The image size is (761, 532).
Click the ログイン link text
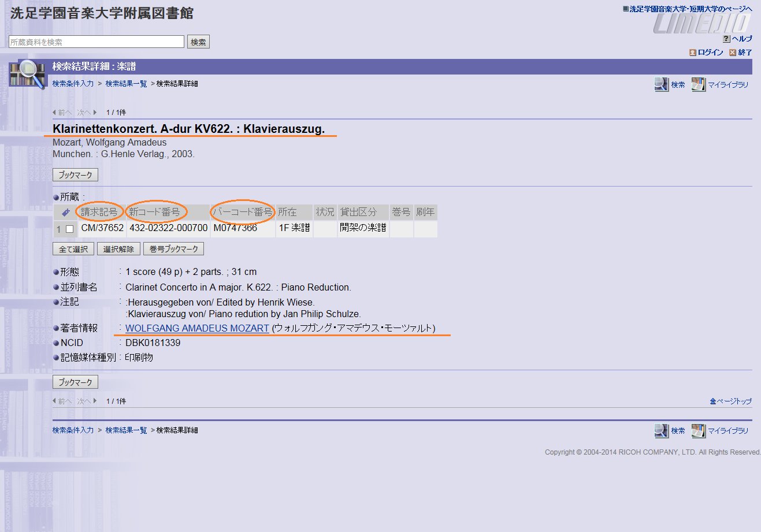(x=710, y=53)
